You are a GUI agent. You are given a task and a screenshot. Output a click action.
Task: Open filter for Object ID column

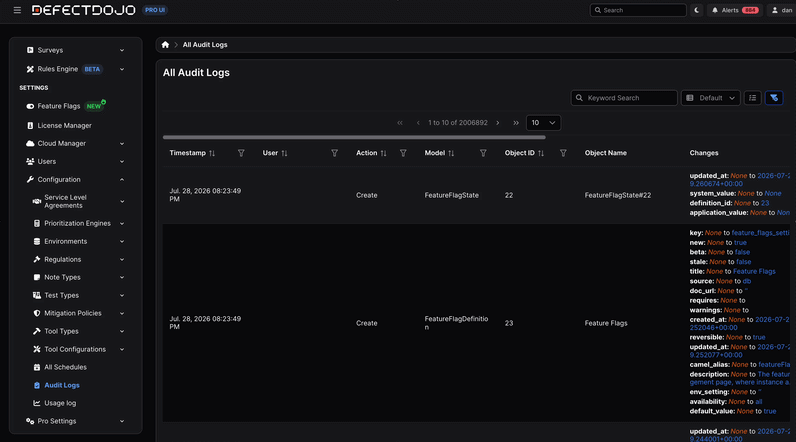pyautogui.click(x=563, y=153)
